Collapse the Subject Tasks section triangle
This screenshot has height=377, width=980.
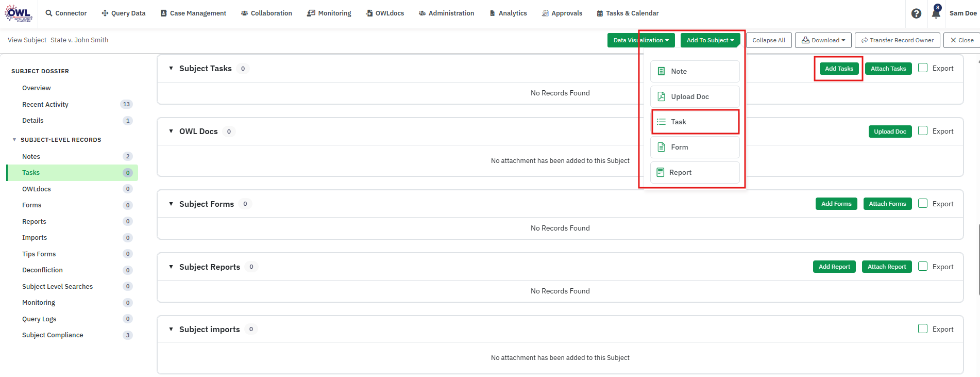(x=171, y=68)
